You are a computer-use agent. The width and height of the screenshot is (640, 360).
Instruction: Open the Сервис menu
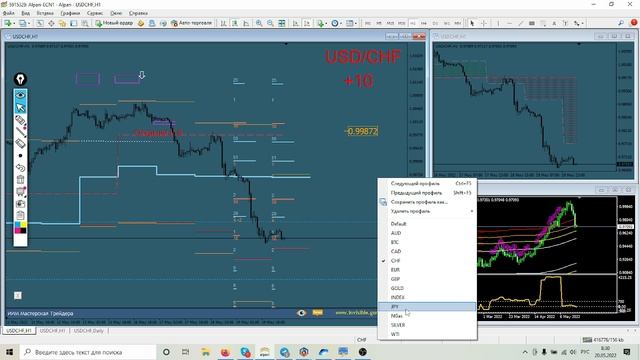coord(95,13)
